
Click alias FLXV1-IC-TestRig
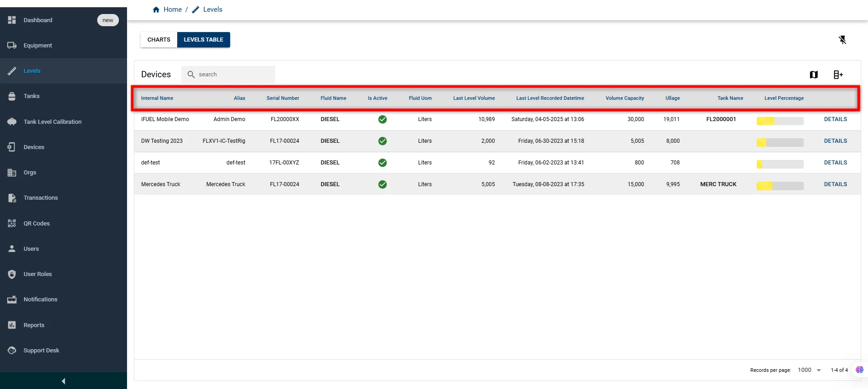224,141
